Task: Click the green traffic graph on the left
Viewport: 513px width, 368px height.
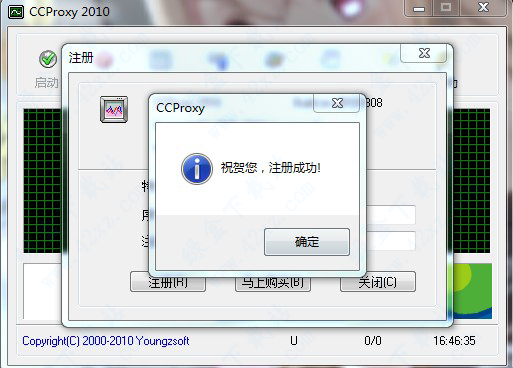Action: coord(42,181)
